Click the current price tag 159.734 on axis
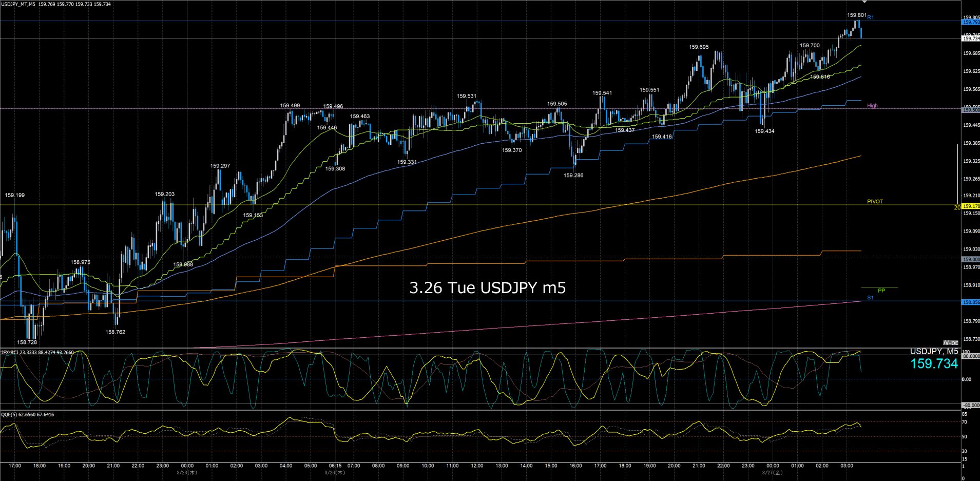This screenshot has width=980, height=481. pyautogui.click(x=970, y=39)
